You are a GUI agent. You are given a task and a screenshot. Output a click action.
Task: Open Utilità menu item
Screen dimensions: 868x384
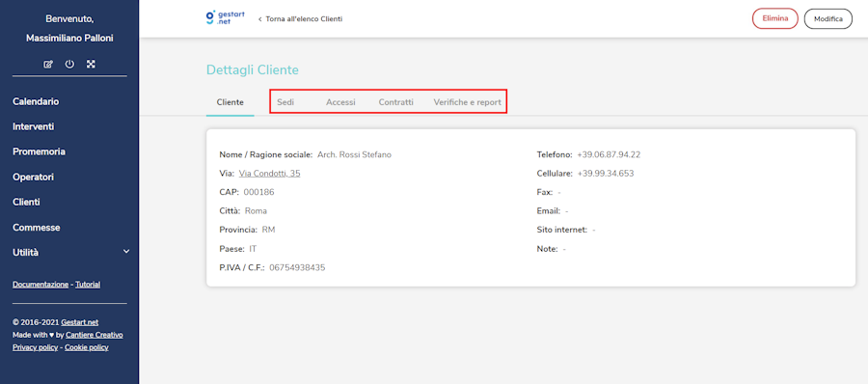pyautogui.click(x=26, y=252)
